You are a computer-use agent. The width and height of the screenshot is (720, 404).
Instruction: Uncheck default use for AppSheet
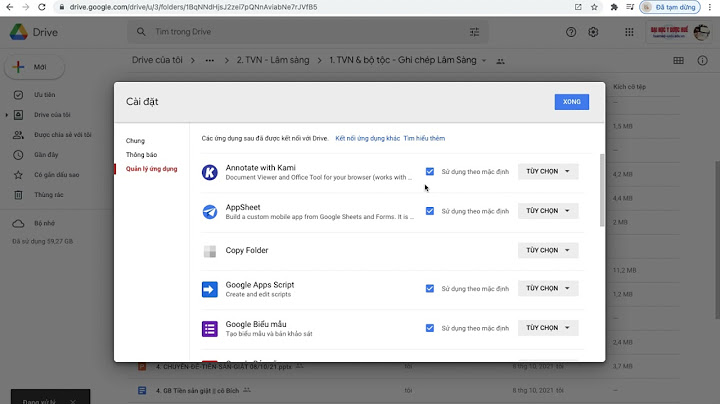tap(430, 211)
